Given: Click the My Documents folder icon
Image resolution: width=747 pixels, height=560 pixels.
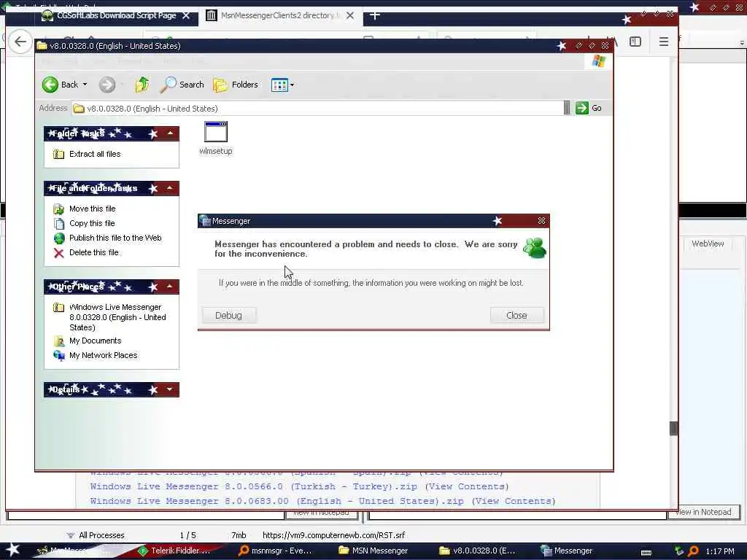Looking at the screenshot, I should [x=58, y=341].
